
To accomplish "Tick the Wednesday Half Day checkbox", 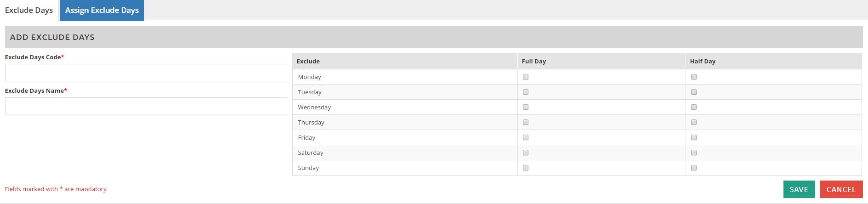I will [x=694, y=108].
